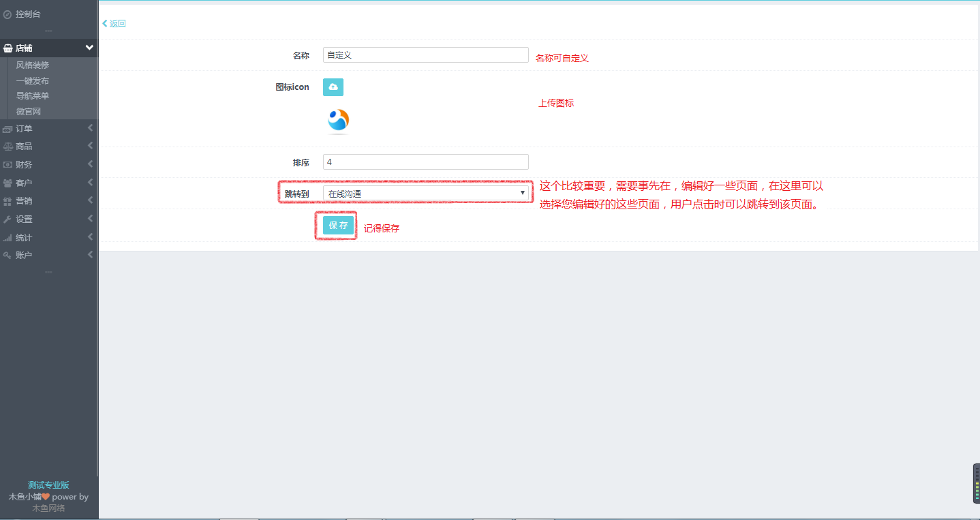Select 风格装修 in the sidebar menu
Screen dimensions: 980x520
(x=31, y=65)
